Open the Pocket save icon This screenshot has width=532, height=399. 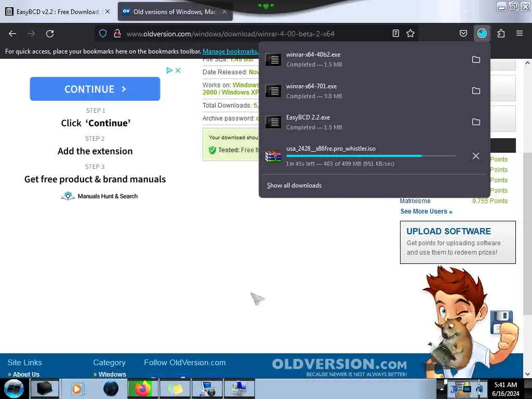tap(463, 33)
